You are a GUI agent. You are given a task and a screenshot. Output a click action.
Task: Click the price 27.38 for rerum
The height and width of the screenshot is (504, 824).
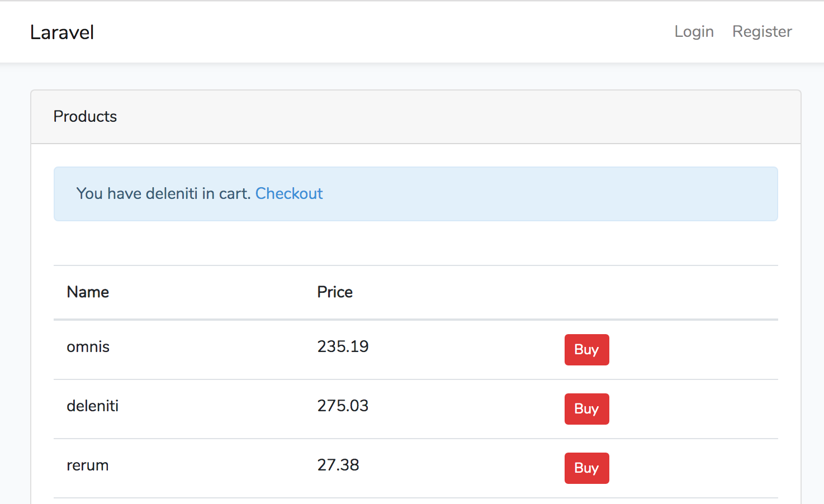[338, 465]
